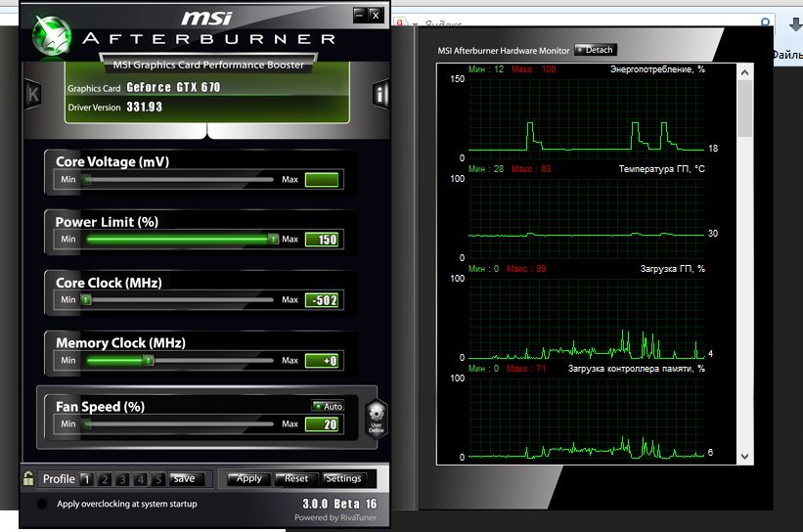Click the Memory Clock slider handle
This screenshot has width=803, height=532.
point(149,360)
